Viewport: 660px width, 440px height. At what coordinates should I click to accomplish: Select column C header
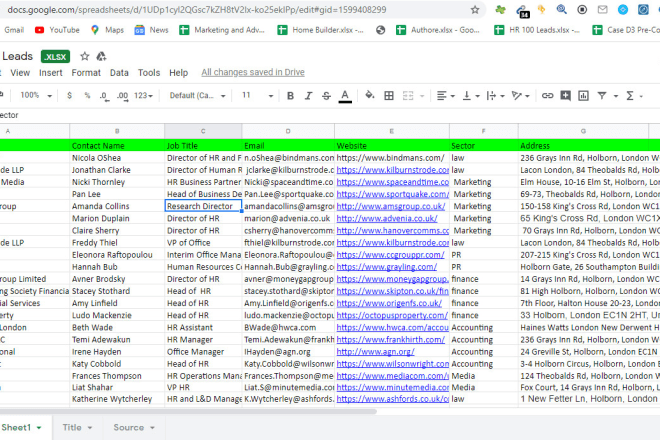[x=203, y=131]
